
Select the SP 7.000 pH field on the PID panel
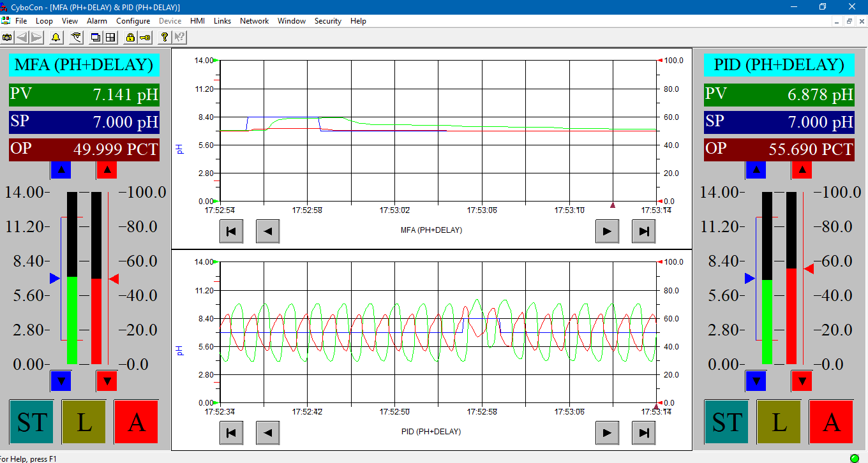coord(779,122)
